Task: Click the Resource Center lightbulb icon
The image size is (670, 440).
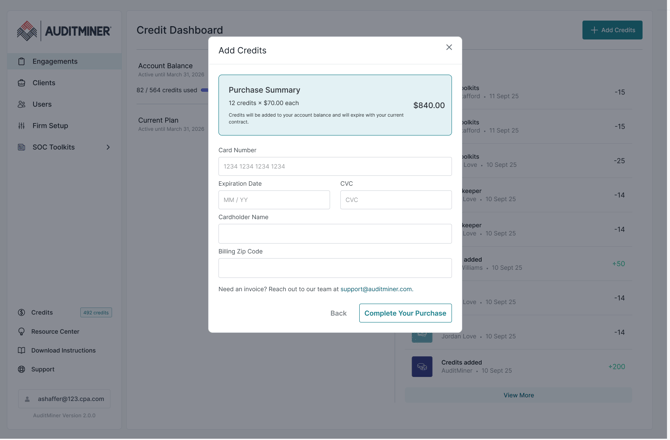Action: [x=21, y=332]
